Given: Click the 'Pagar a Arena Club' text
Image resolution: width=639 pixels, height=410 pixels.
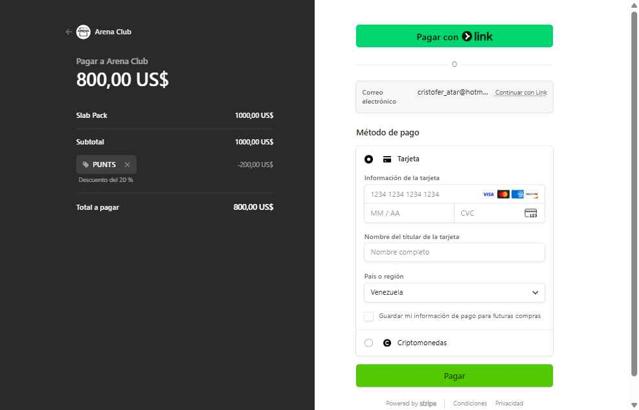Looking at the screenshot, I should tap(112, 61).
